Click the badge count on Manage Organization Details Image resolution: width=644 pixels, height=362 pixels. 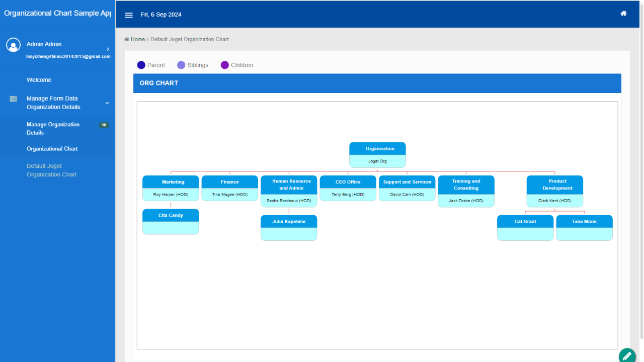(x=104, y=125)
